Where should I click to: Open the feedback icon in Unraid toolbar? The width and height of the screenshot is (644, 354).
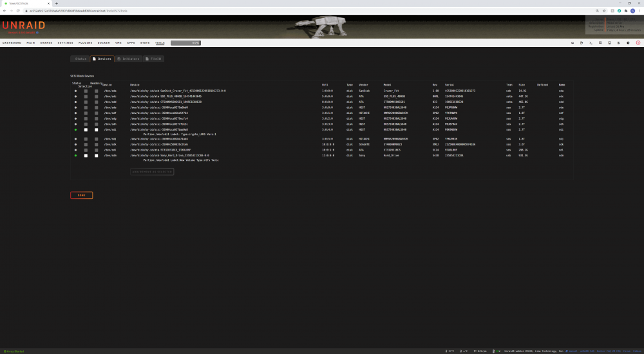(600, 42)
